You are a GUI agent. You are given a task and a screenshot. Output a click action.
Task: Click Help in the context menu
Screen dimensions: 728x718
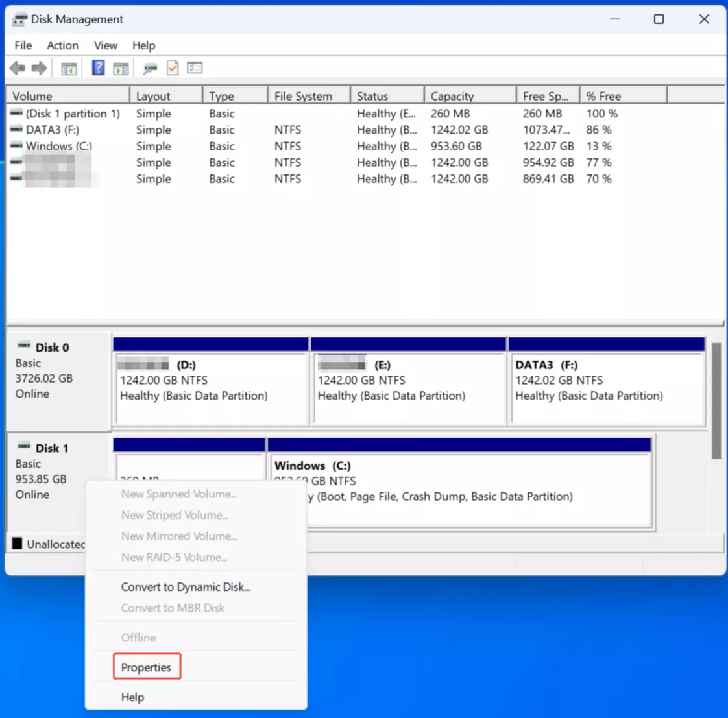point(132,697)
